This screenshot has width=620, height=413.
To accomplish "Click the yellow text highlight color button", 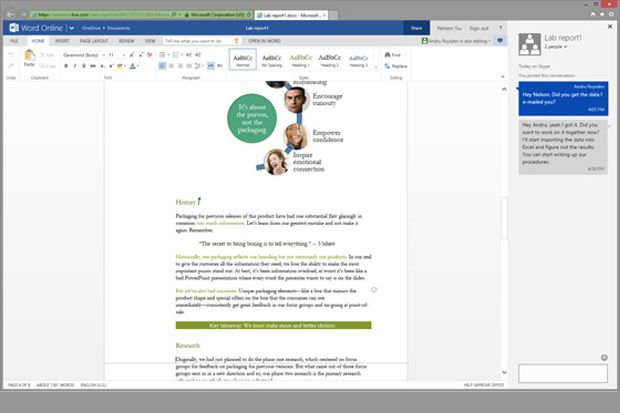I will pos(120,66).
